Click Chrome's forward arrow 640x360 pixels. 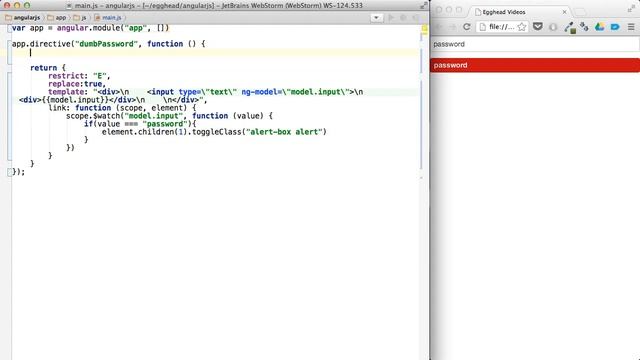click(453, 27)
